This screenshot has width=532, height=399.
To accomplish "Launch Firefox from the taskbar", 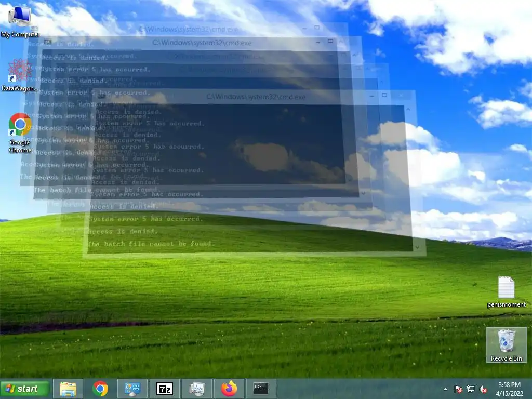I will coord(229,389).
